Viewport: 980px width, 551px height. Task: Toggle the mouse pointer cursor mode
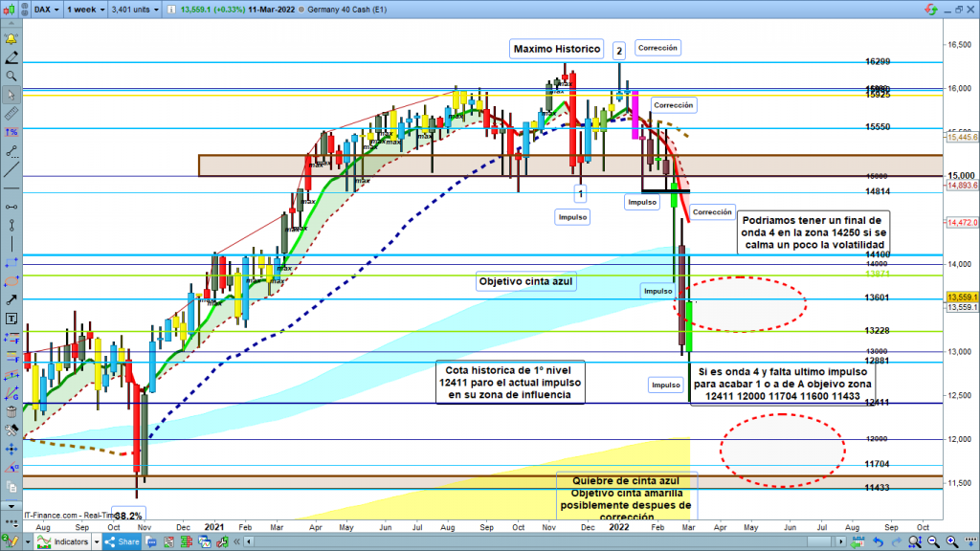11,95
